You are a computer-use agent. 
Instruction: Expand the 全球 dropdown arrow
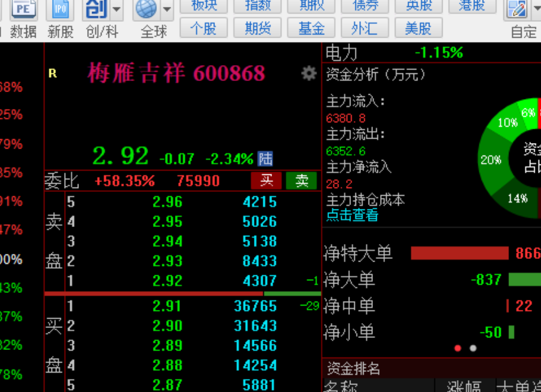click(x=167, y=9)
